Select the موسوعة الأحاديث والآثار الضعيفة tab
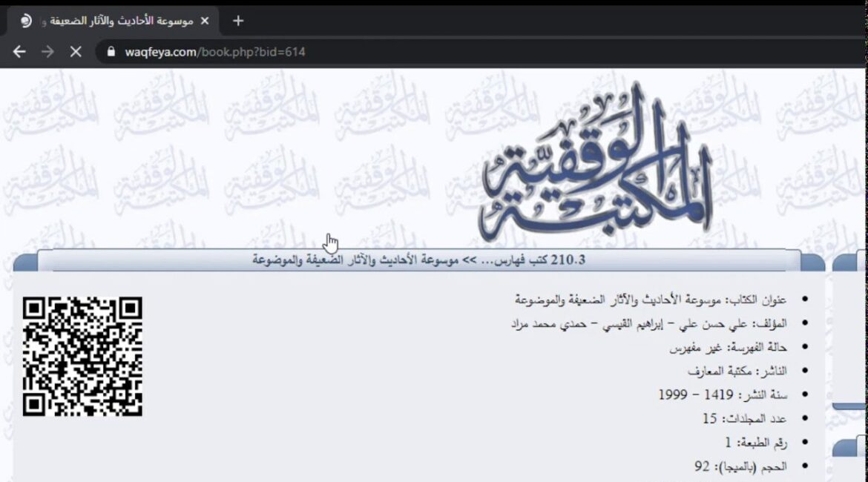The image size is (868, 482). (114, 21)
